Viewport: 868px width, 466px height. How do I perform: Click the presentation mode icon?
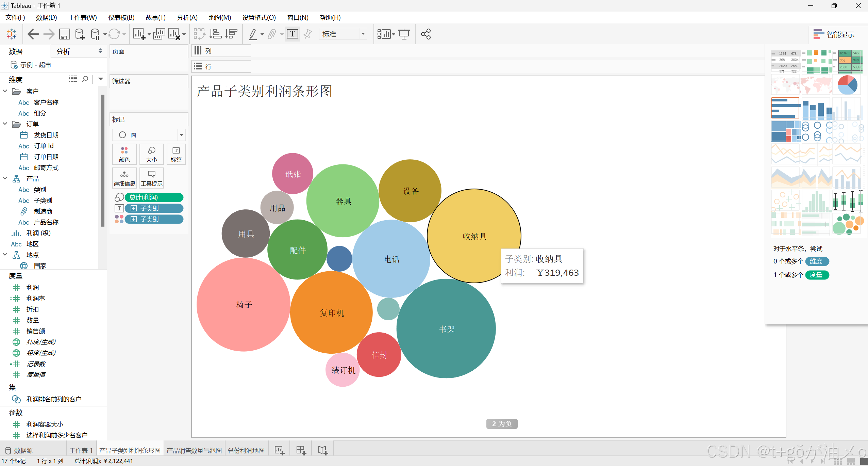404,34
